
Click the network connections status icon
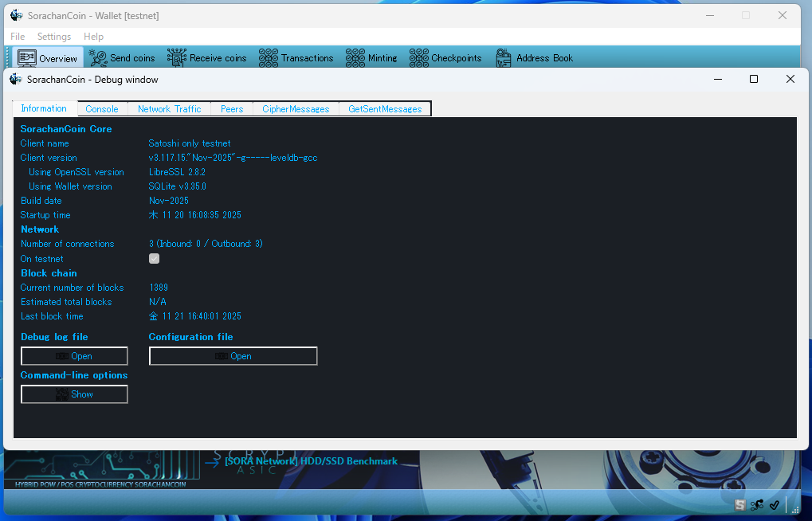coord(757,504)
